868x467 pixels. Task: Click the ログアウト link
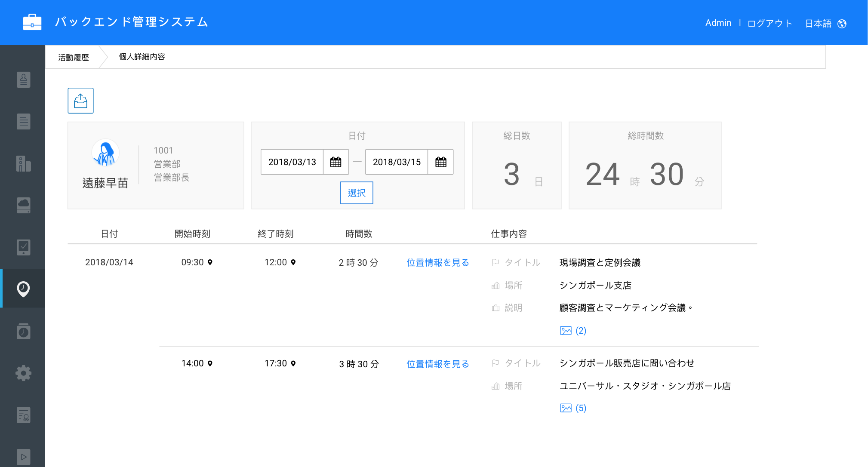[x=770, y=24]
